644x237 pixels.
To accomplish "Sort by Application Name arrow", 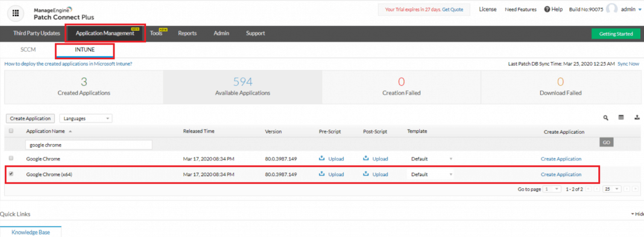I will [x=70, y=131].
